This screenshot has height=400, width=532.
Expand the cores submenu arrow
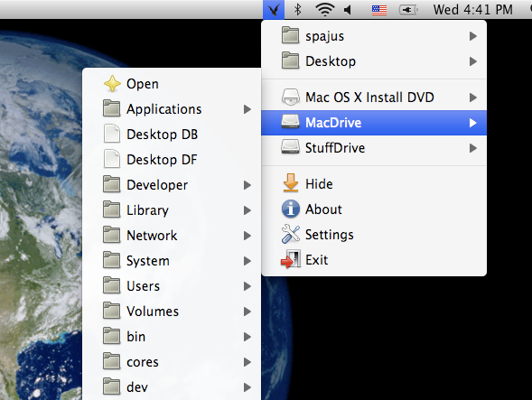point(247,362)
